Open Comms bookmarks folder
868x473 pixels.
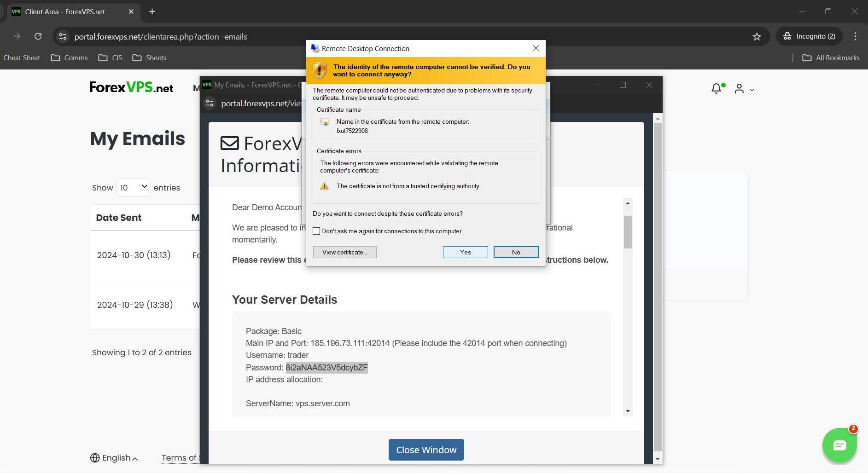[70, 58]
